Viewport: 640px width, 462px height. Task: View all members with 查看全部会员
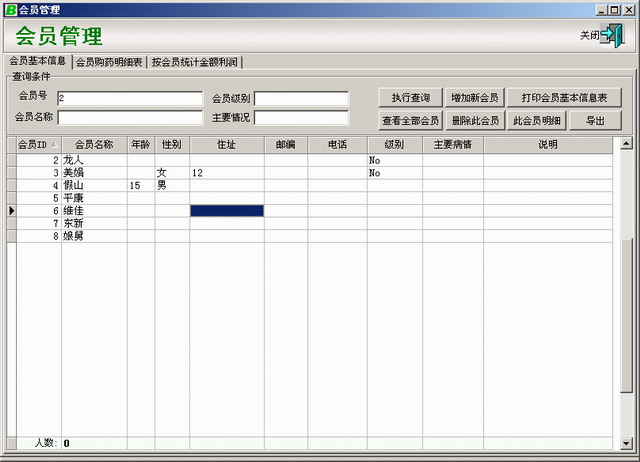point(410,121)
